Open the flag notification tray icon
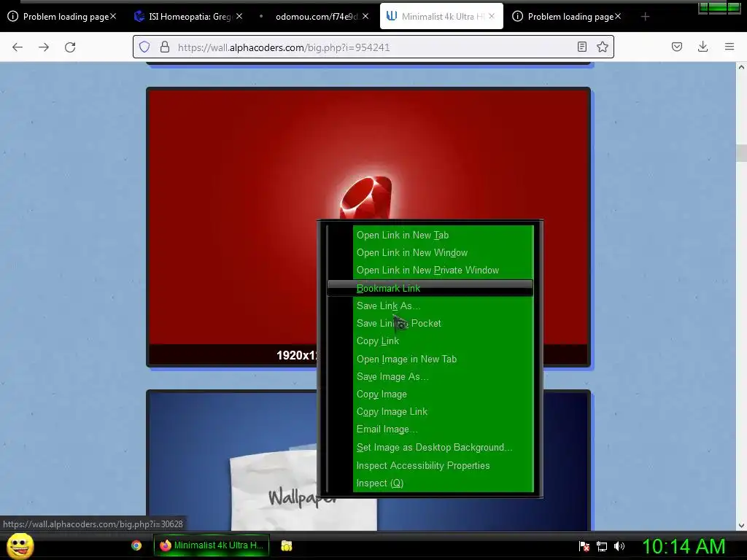The width and height of the screenshot is (747, 560). 584,546
